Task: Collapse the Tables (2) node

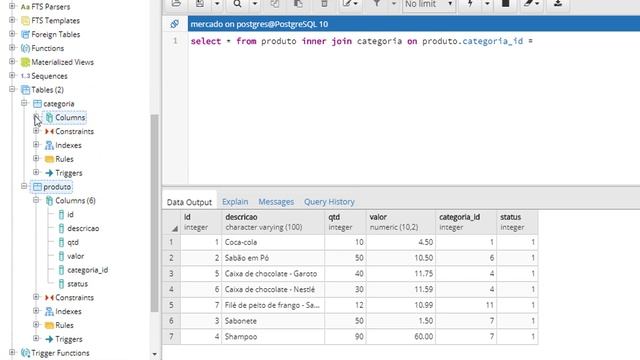Action: pos(12,89)
